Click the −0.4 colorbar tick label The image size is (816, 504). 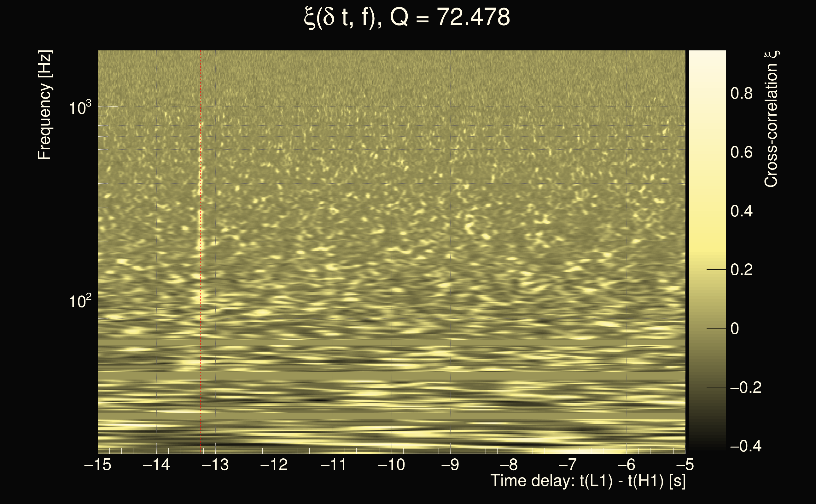point(745,446)
